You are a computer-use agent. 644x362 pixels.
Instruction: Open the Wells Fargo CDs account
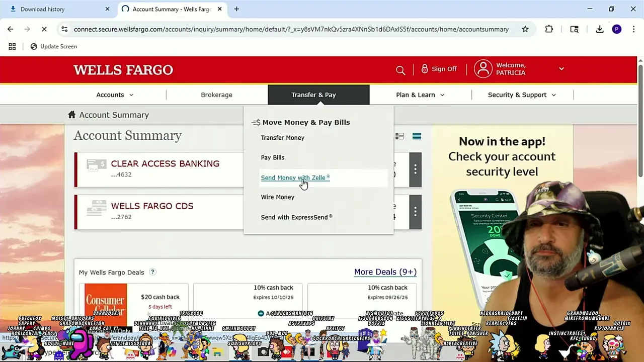pyautogui.click(x=152, y=206)
